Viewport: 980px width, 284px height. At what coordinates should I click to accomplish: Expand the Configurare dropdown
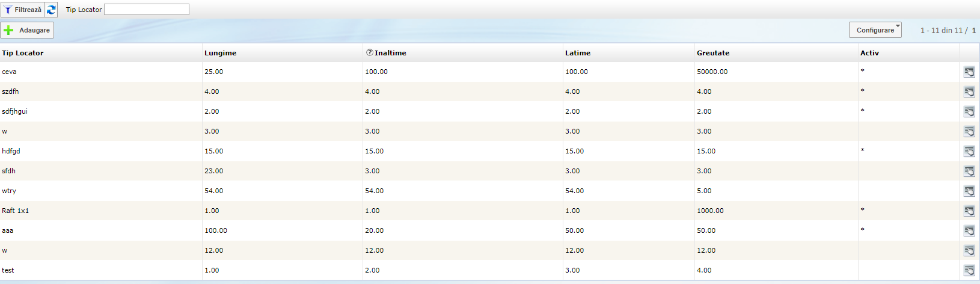[x=875, y=30]
